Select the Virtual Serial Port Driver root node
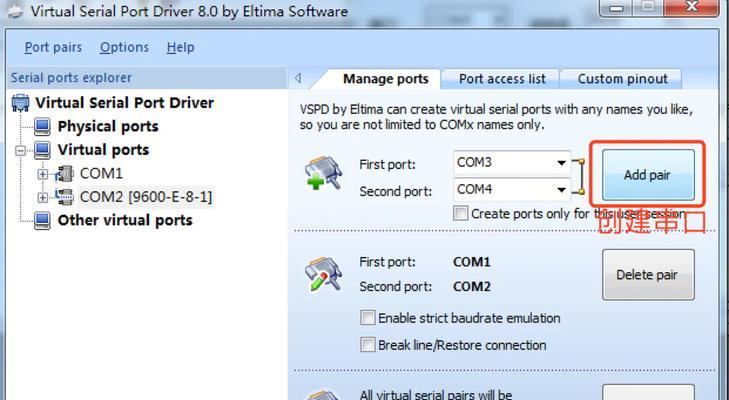The image size is (729, 400). pos(125,103)
